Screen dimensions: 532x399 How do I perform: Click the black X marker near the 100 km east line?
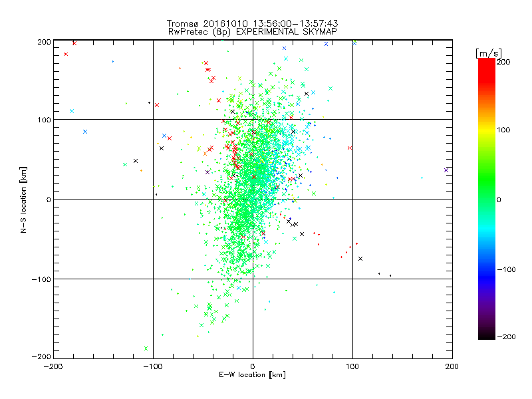[x=360, y=259]
